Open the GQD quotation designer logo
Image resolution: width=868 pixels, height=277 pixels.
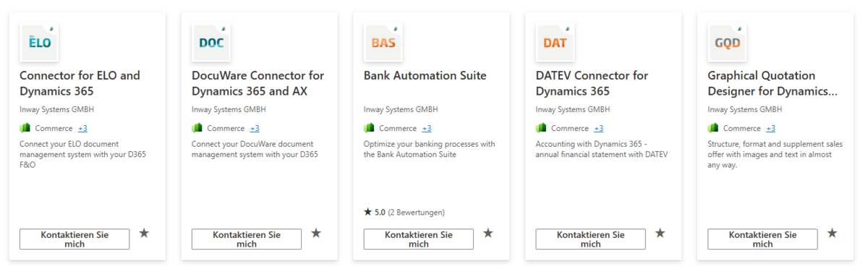coord(728,42)
